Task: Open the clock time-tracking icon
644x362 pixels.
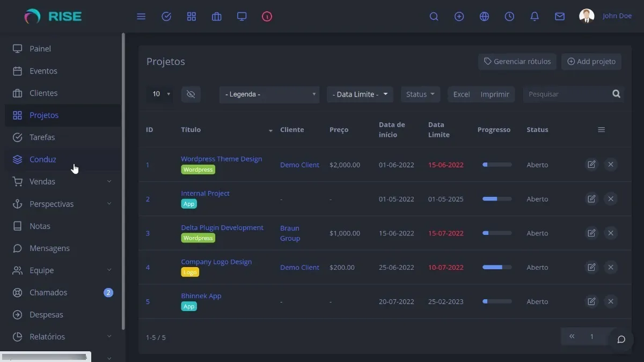Action: pos(510,17)
